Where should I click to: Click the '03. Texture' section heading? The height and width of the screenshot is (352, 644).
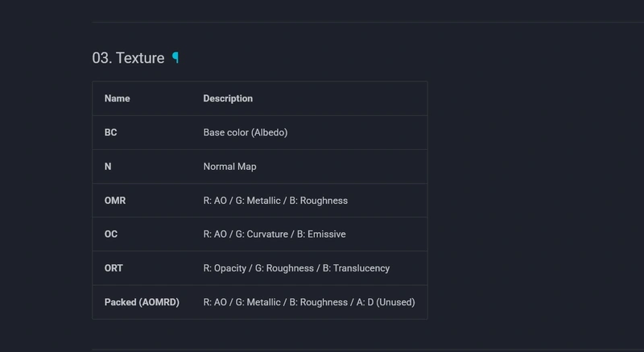(x=128, y=58)
